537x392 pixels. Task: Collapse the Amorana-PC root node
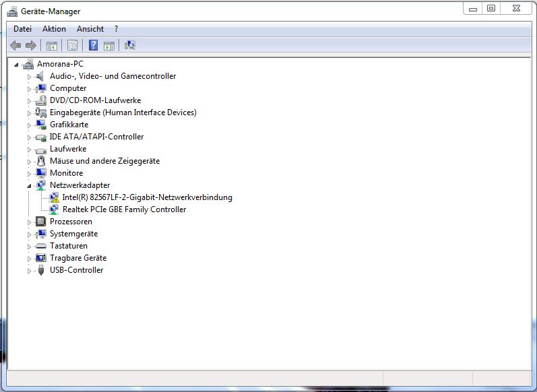pos(16,65)
